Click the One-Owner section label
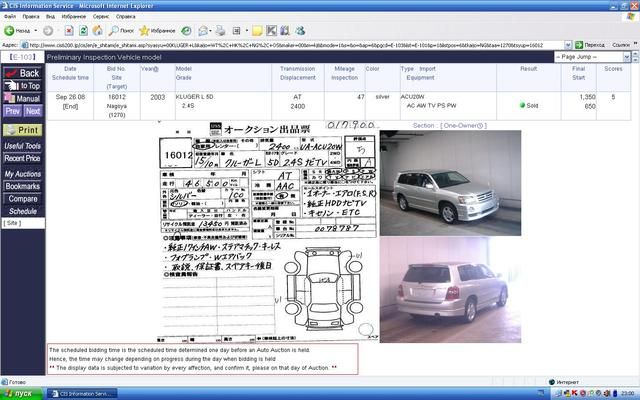Viewport: 640px width, 400px height. 449,126
